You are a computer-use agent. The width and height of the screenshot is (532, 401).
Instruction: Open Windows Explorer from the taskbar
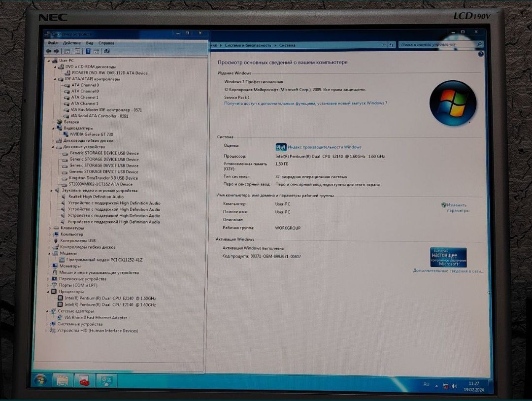point(63,380)
